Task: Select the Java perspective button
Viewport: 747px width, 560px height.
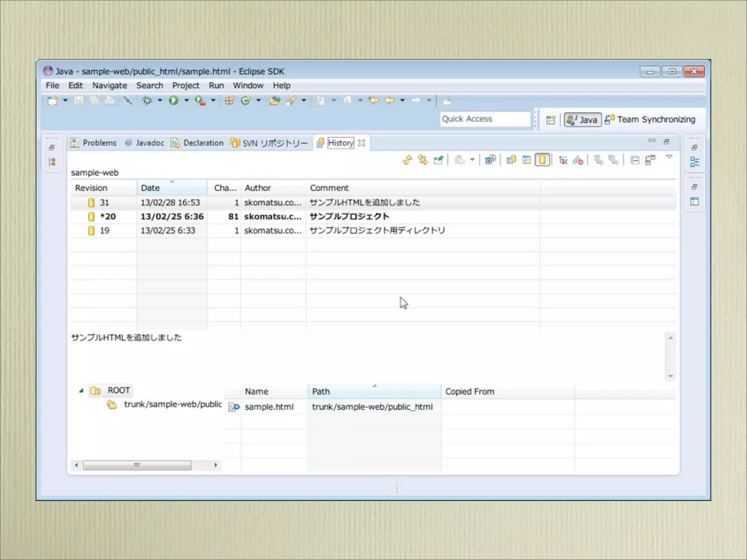Action: click(x=582, y=120)
